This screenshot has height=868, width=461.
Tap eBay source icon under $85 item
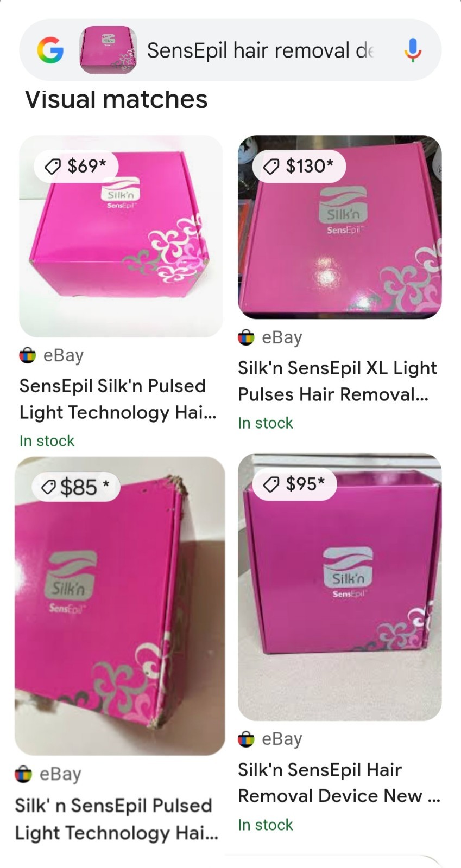click(x=23, y=774)
